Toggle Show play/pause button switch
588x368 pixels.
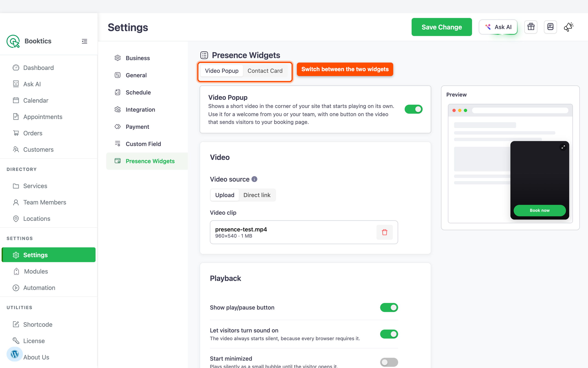point(389,308)
